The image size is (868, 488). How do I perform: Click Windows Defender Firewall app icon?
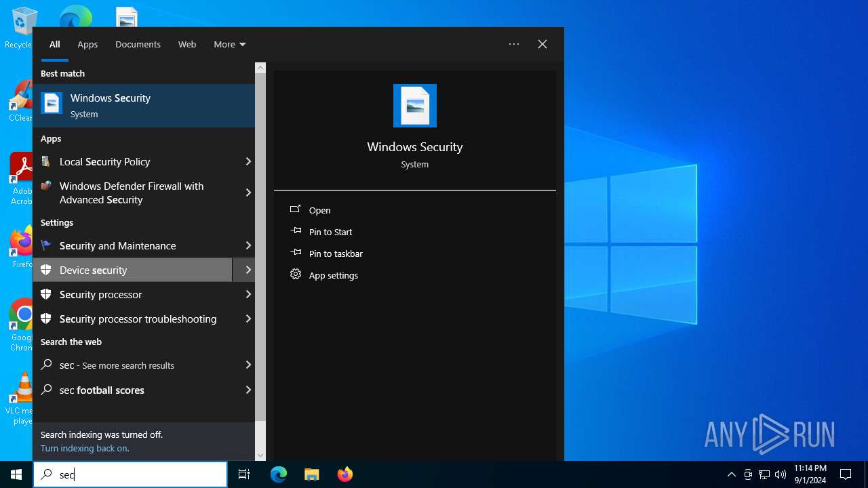tap(46, 186)
